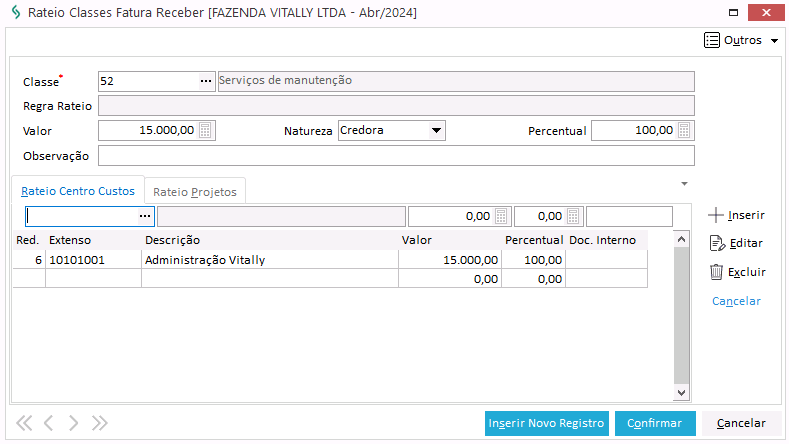
Task: Click grid cell with value 15.000,00
Action: click(x=450, y=260)
